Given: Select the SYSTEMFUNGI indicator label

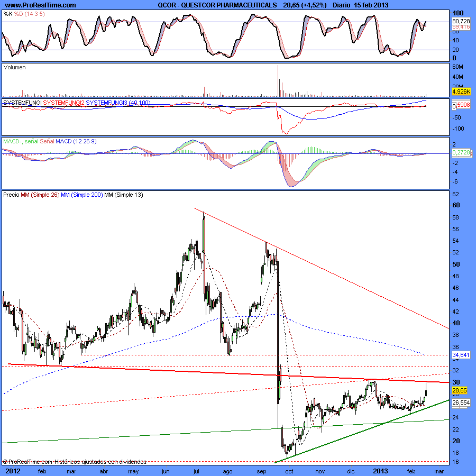Looking at the screenshot, I should tap(22, 102).
